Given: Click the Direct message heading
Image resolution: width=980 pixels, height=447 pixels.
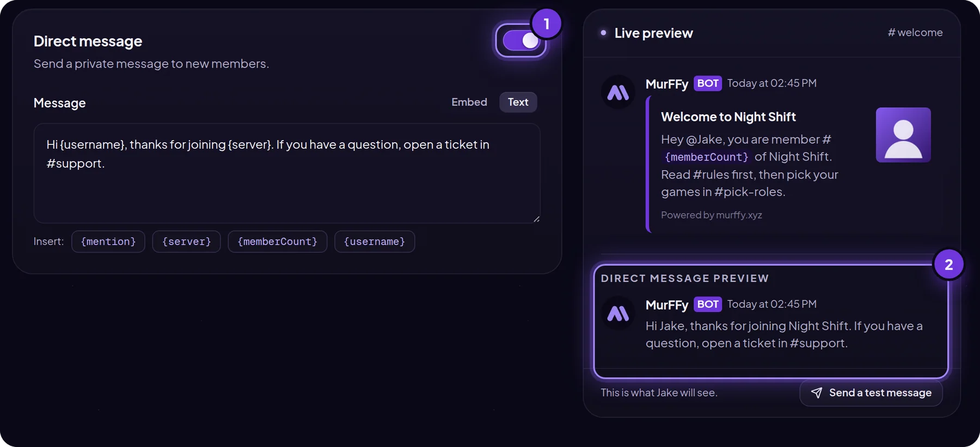Looking at the screenshot, I should [88, 41].
